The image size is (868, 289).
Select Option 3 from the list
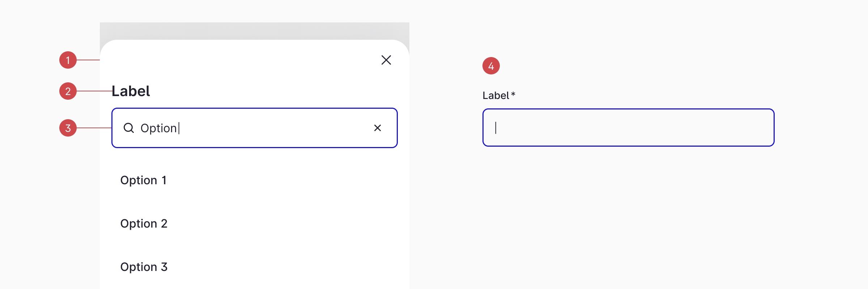pyautogui.click(x=144, y=267)
